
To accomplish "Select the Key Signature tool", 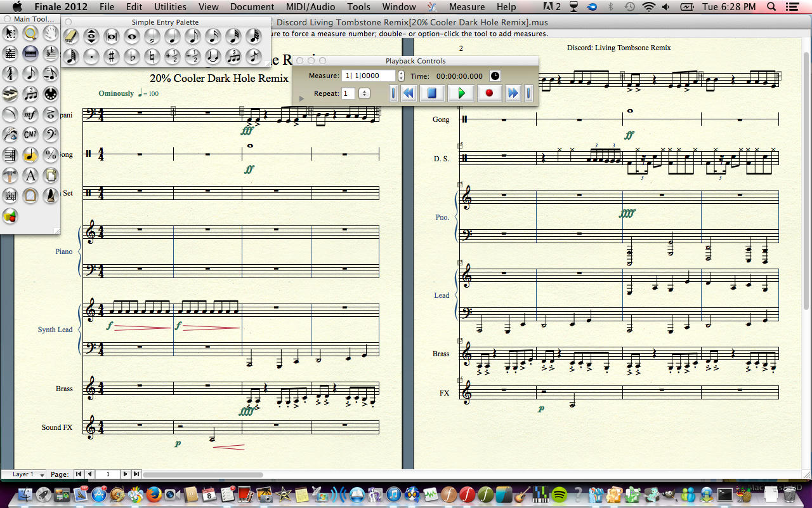I will coord(51,53).
